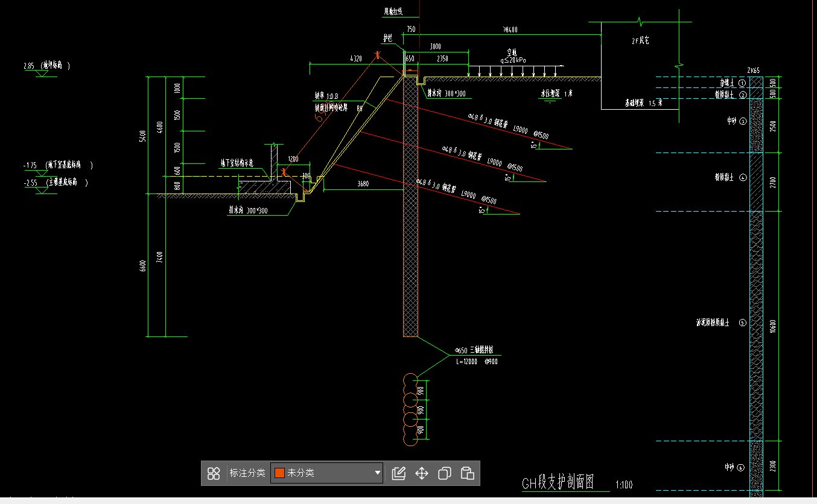Viewport: 817px width, 504px height.
Task: Click the 3000 dimension text
Action: click(435, 46)
